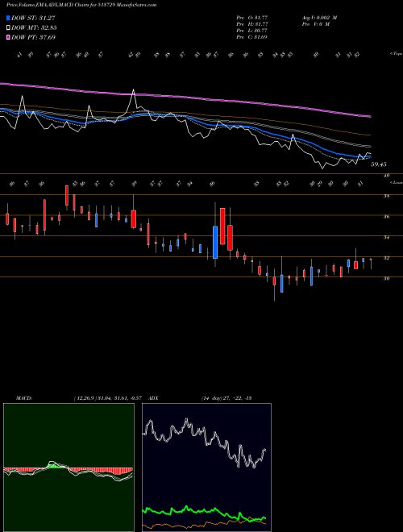Click inside the green MACD chart panel
This screenshot has height=532, width=403.
pos(69,468)
